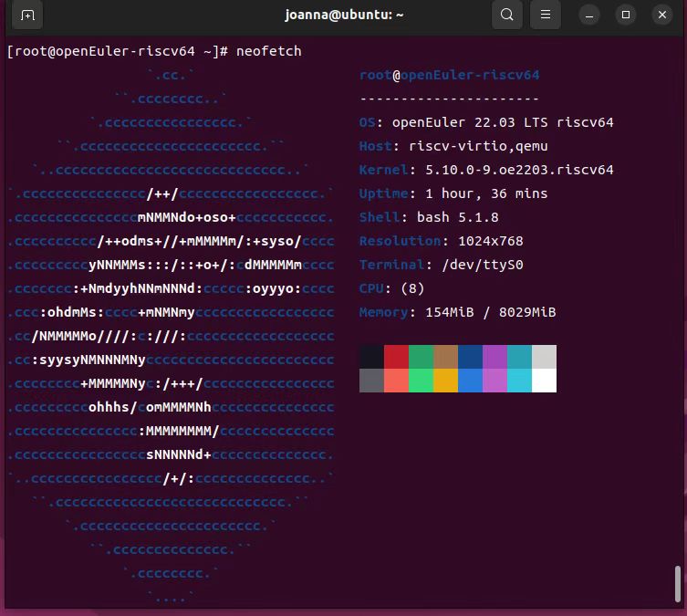This screenshot has width=687, height=616.
Task: Click the cyan color block, bottom row
Action: pos(520,381)
